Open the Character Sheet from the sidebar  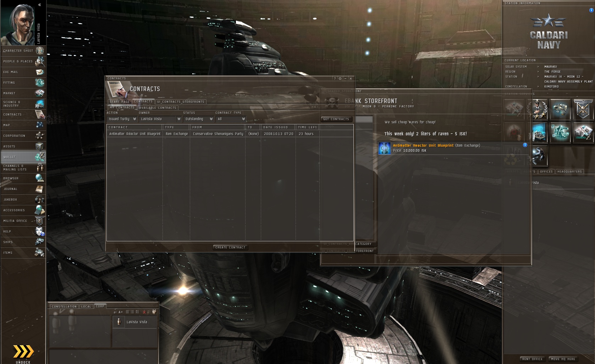(x=23, y=51)
